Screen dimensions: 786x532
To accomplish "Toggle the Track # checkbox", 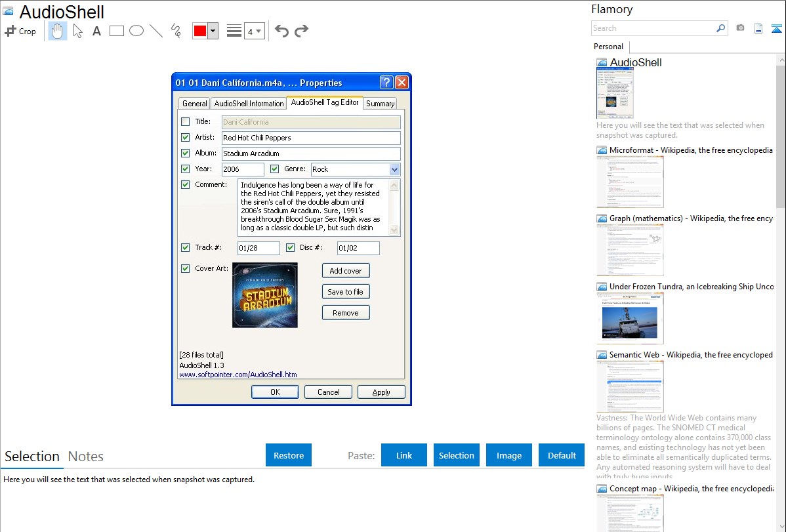I will coord(186,248).
